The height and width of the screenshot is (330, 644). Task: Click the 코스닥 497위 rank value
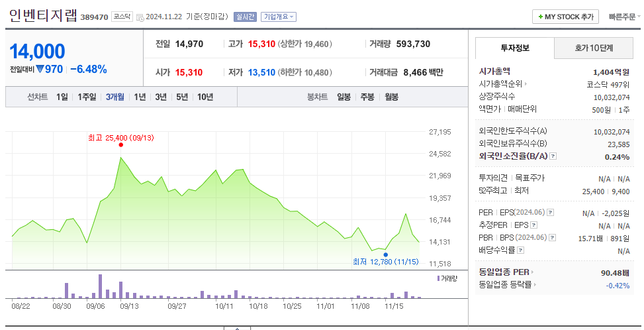(608, 85)
